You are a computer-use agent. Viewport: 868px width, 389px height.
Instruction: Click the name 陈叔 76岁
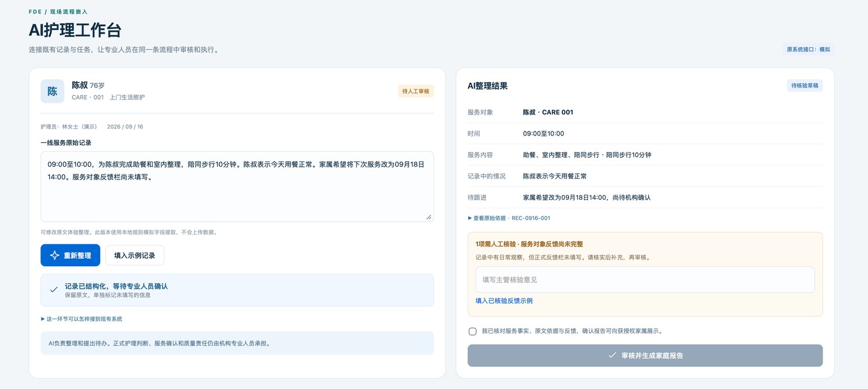point(88,85)
